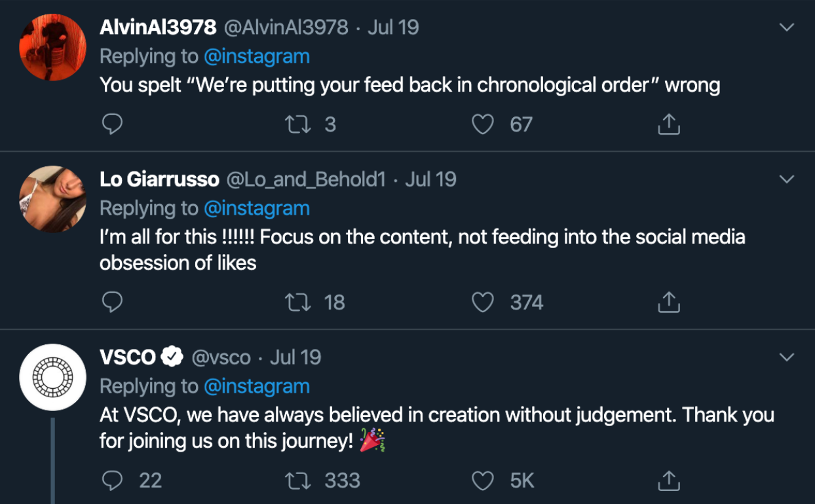Like VSCO's tweet with 5K likes
Viewport: 815px width, 504px height.
(x=483, y=481)
